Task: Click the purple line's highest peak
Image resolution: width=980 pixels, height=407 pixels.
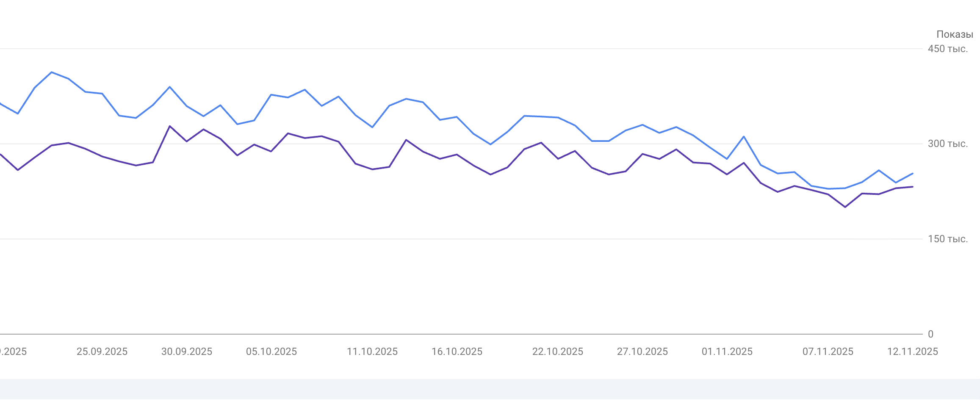Action: (170, 126)
